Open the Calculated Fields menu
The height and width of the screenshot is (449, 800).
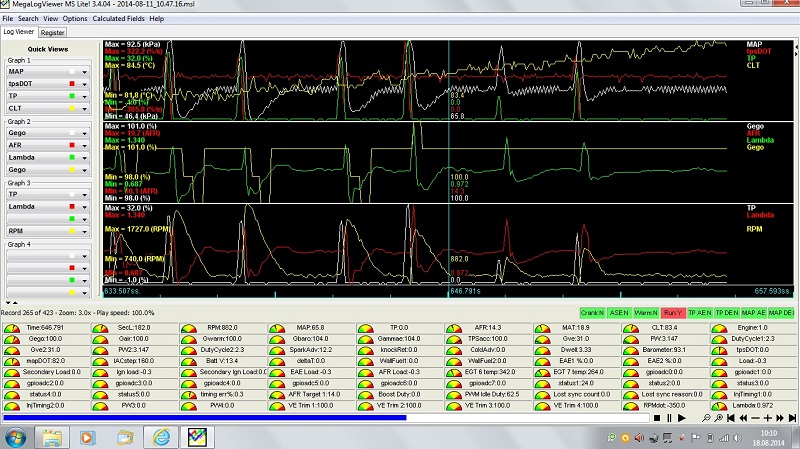tap(118, 18)
